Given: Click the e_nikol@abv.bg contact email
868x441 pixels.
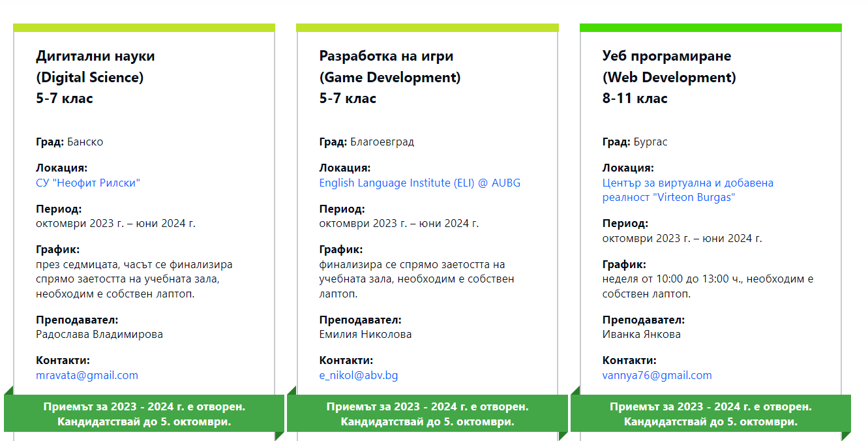Looking at the screenshot, I should click(x=358, y=375).
